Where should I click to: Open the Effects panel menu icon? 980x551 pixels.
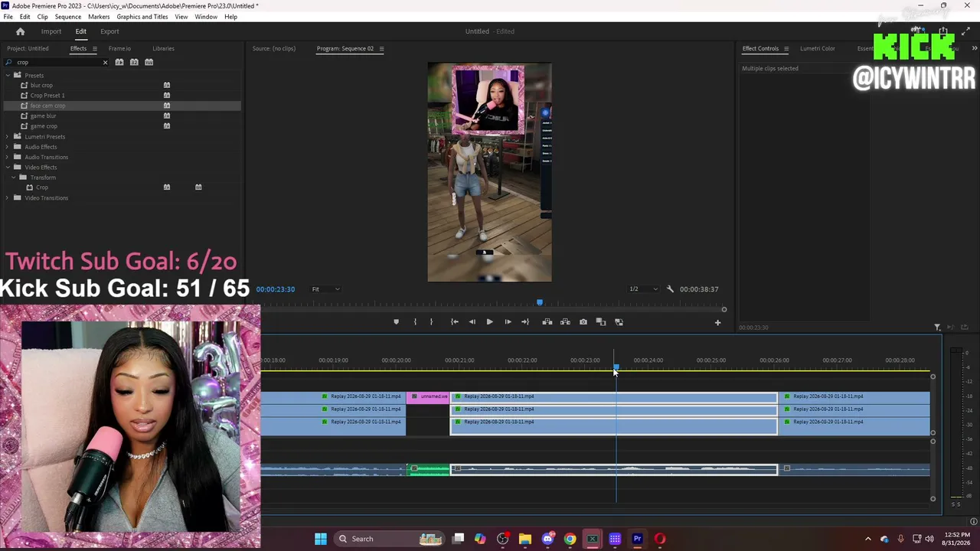click(94, 49)
